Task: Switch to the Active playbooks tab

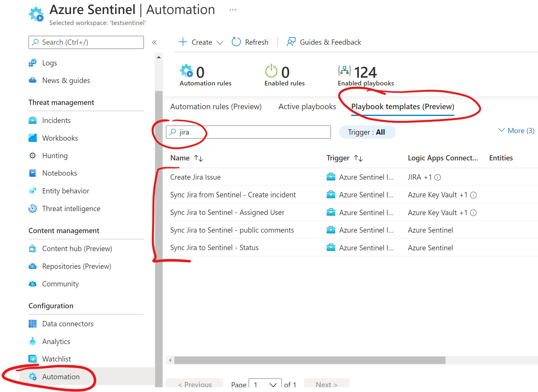Action: [307, 106]
